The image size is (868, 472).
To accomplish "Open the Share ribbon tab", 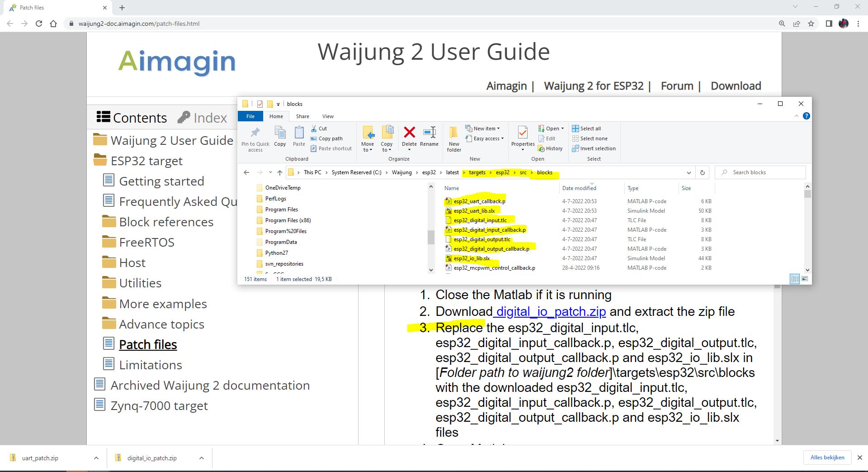I will tap(302, 116).
